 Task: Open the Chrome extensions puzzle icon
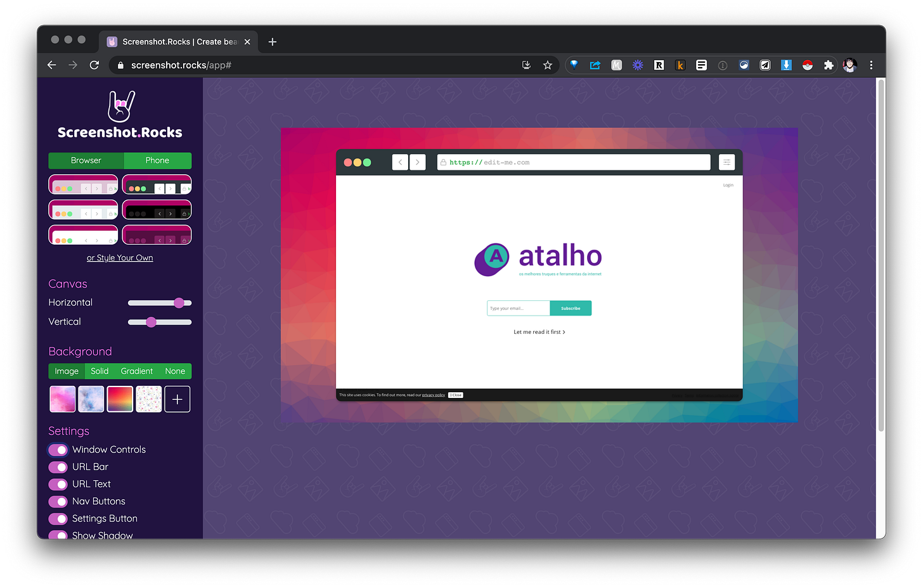coord(829,65)
